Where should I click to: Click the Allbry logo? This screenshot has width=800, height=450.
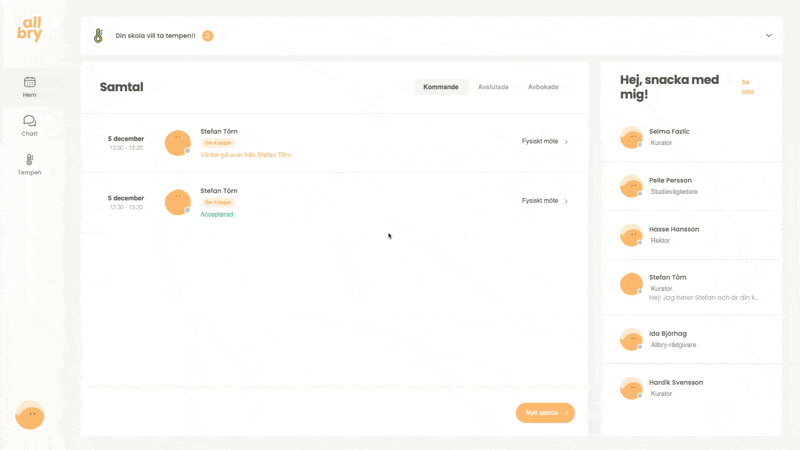pos(30,29)
